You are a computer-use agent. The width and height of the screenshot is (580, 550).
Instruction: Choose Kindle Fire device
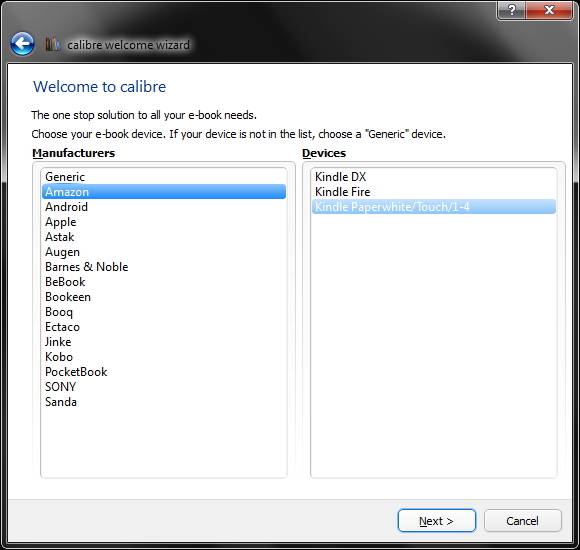coord(434,192)
